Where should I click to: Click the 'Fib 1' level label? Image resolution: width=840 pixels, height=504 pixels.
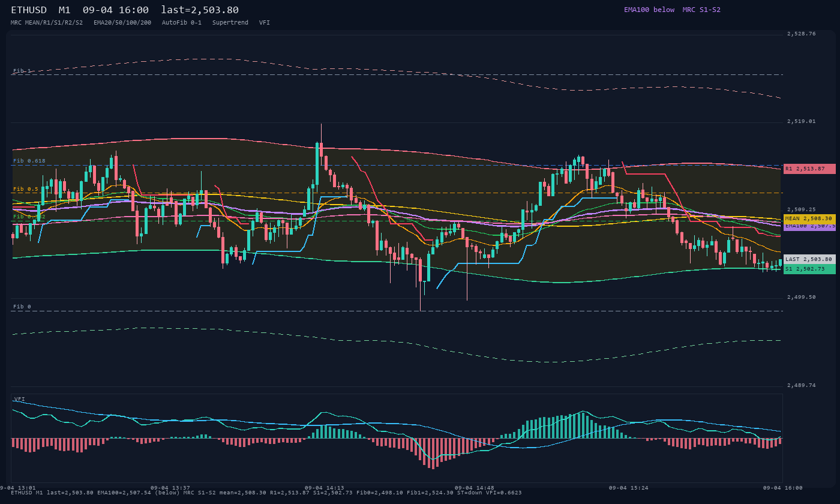pos(22,71)
